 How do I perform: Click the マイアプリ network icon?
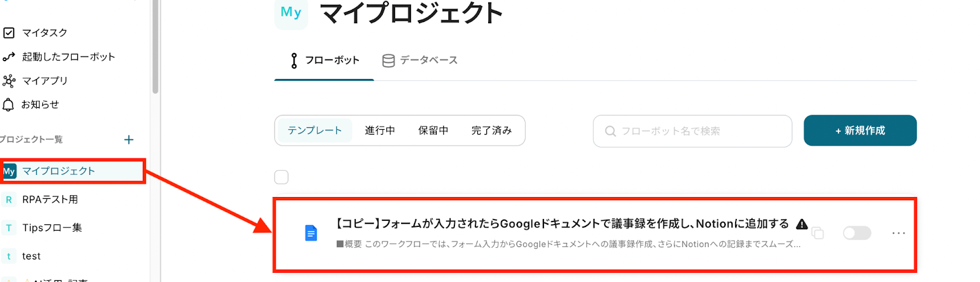point(9,81)
